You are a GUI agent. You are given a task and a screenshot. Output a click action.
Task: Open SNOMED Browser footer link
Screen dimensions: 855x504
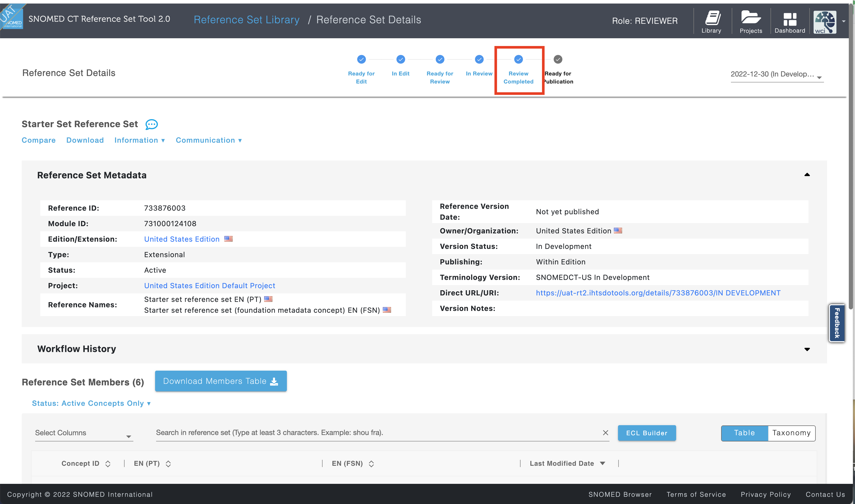coord(620,494)
